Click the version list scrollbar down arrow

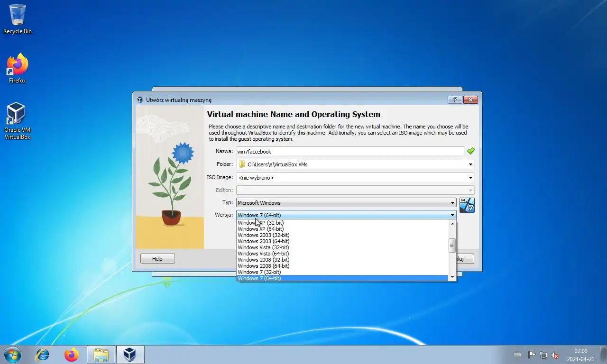[452, 277]
